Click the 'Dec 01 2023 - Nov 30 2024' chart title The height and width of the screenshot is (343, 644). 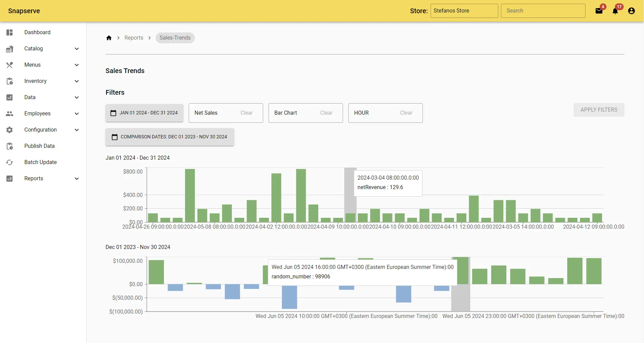click(138, 247)
